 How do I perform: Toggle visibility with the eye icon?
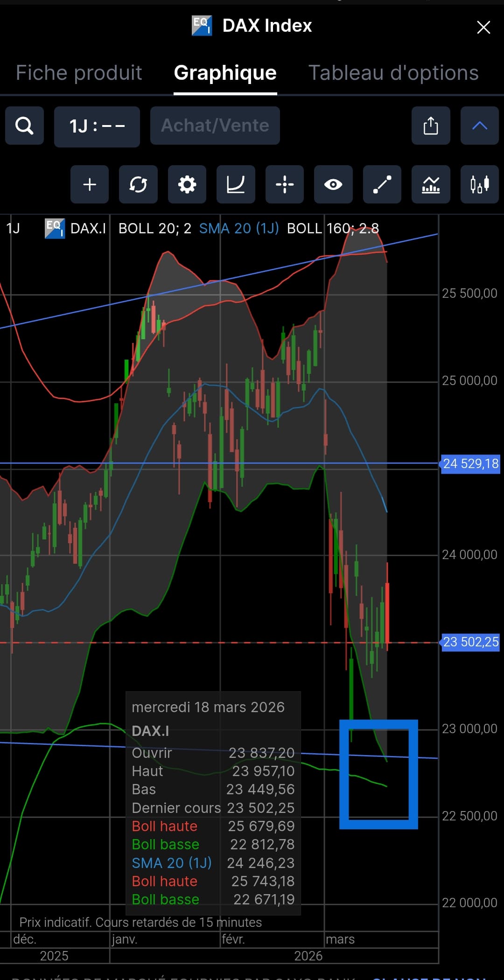coord(333,184)
